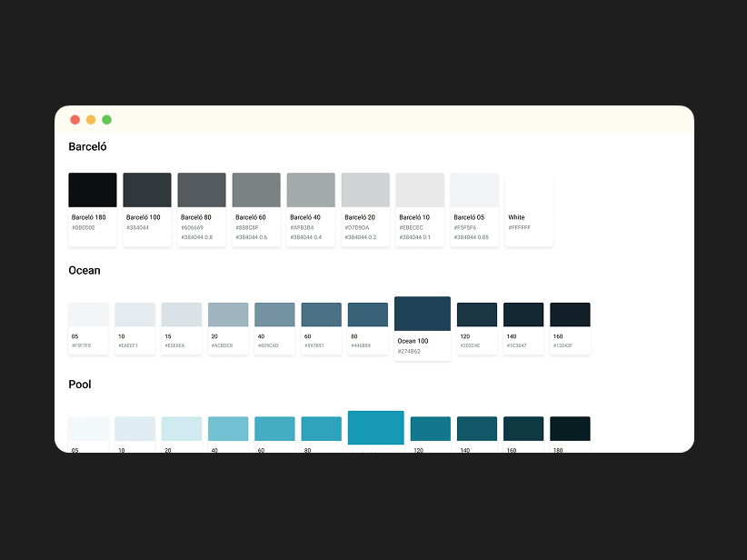Click the "#384044 0.2" opacity value
Screen dimensions: 747x560
point(361,237)
